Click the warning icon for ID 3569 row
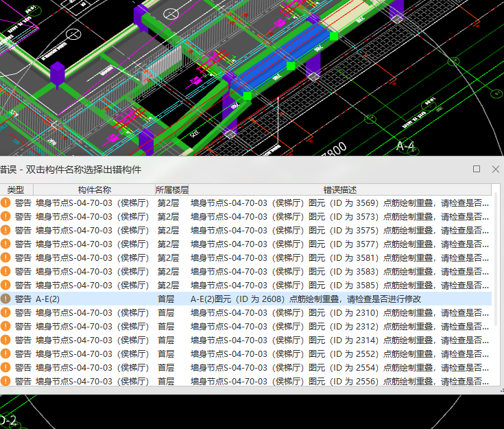504x429 pixels. click(x=5, y=202)
